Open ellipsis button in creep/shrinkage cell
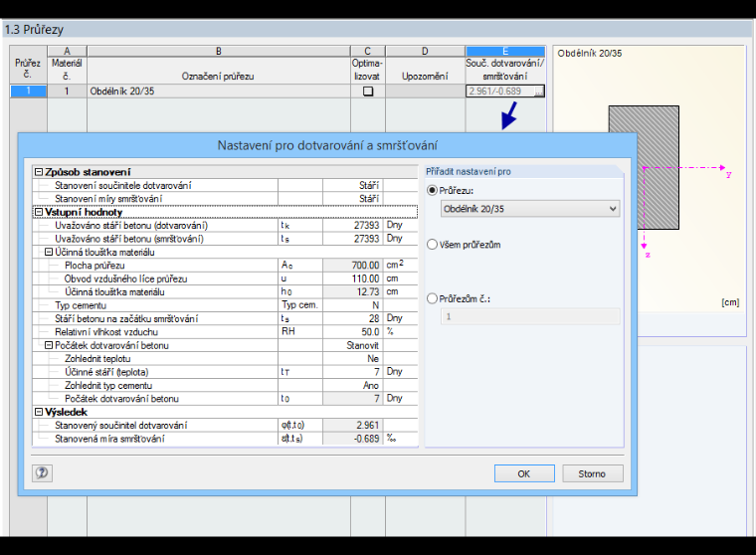756x555 pixels. coord(539,92)
